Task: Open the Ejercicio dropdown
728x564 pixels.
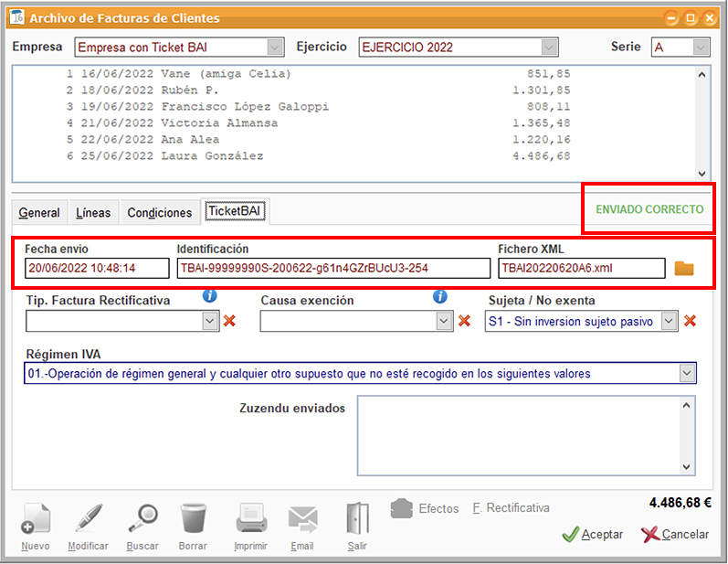Action: pyautogui.click(x=549, y=48)
